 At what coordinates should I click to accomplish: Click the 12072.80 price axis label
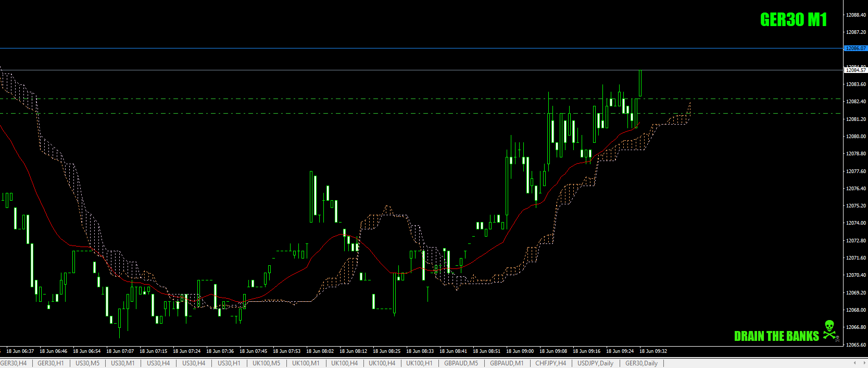click(856, 241)
